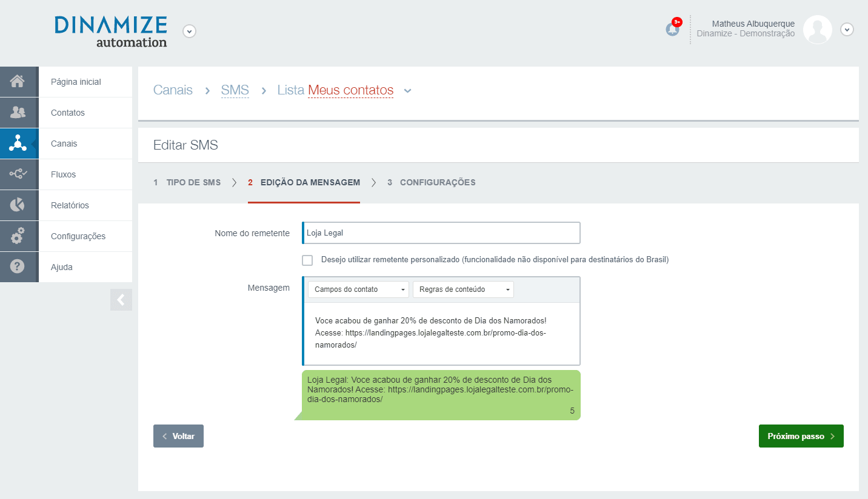Click the Canais network icon

tap(18, 144)
